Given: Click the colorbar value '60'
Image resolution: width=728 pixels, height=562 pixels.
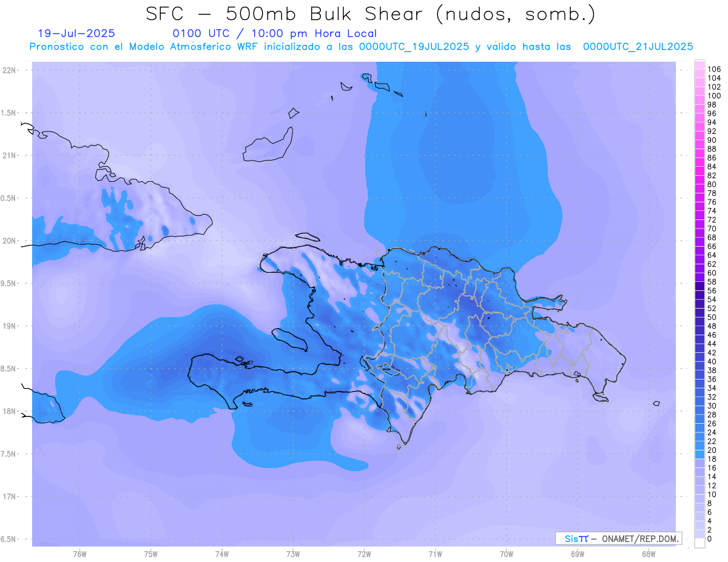Looking at the screenshot, I should pos(712,273).
